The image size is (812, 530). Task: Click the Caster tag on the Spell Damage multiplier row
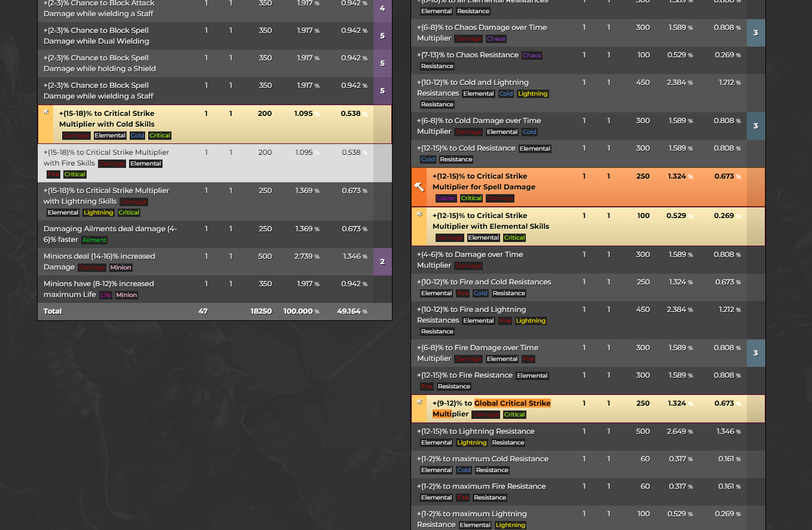[446, 198]
